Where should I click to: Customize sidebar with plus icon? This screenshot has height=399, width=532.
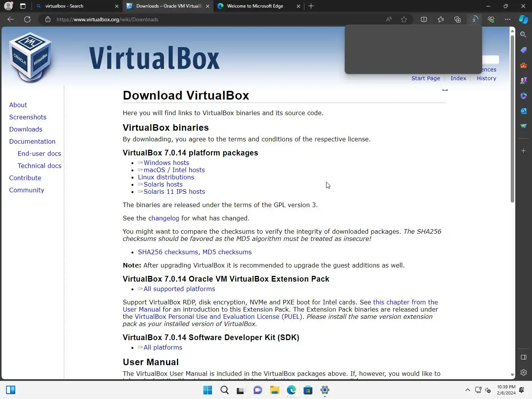[x=524, y=151]
